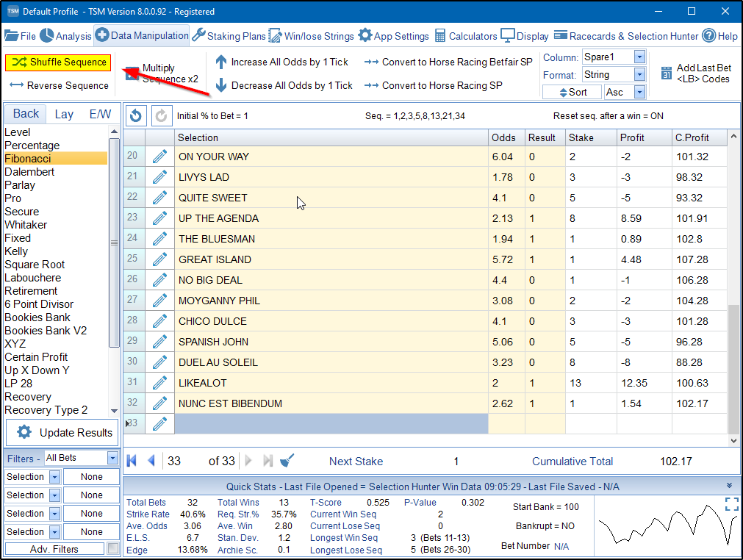The height and width of the screenshot is (560, 743).
Task: Open the Format String dropdown
Action: 639,75
